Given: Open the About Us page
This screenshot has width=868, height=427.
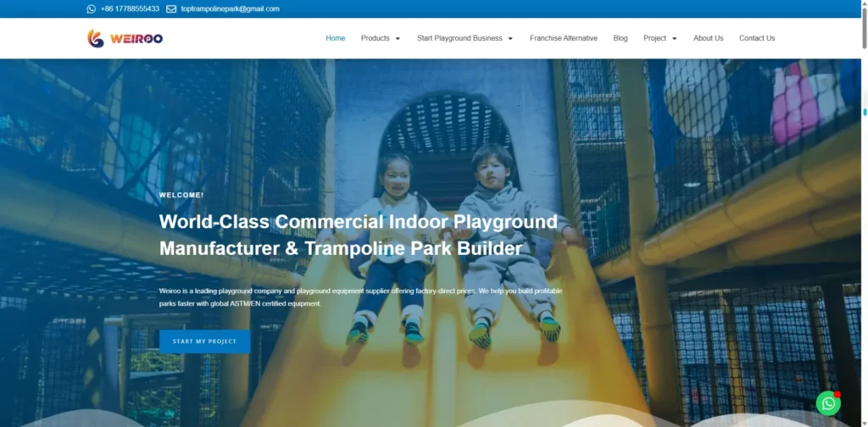Looking at the screenshot, I should coord(709,38).
